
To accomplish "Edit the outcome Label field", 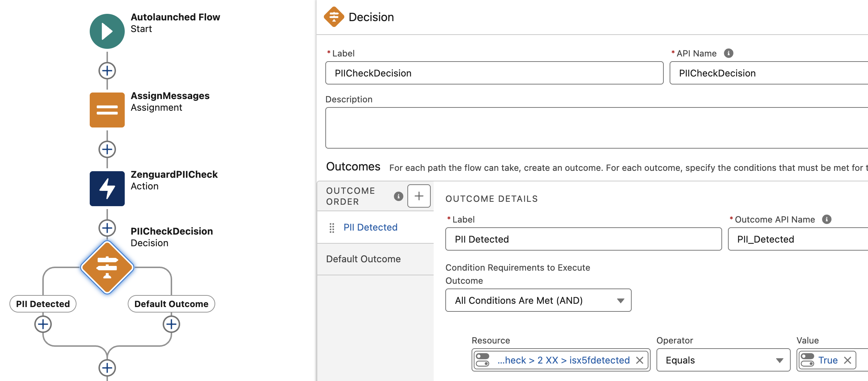I will click(x=584, y=239).
